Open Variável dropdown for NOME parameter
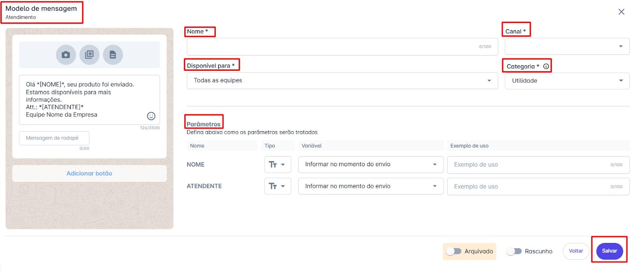644x272 pixels. (370, 165)
